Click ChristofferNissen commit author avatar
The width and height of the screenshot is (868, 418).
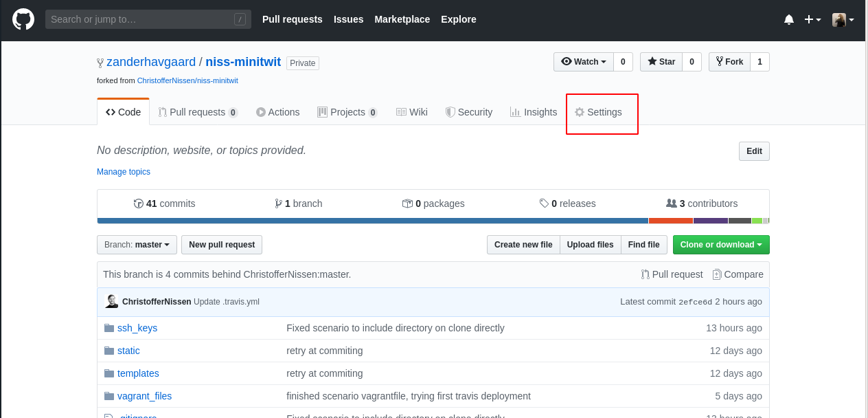[x=111, y=301]
